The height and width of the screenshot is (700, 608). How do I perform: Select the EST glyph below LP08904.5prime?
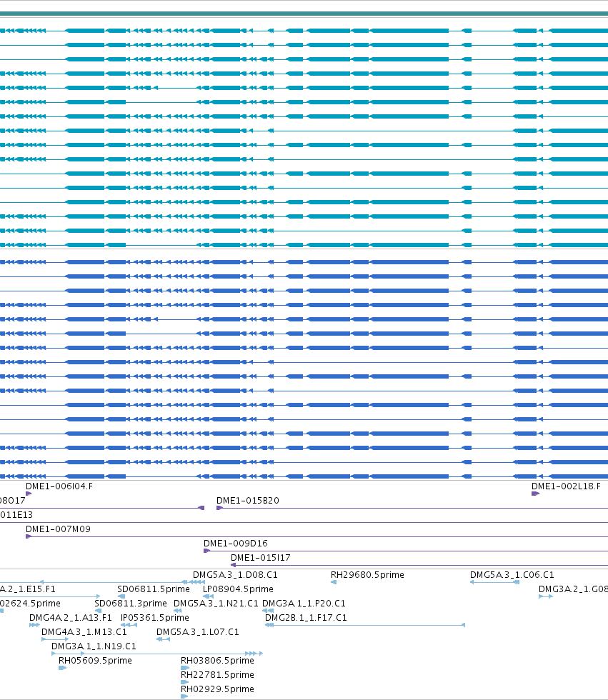(x=208, y=596)
